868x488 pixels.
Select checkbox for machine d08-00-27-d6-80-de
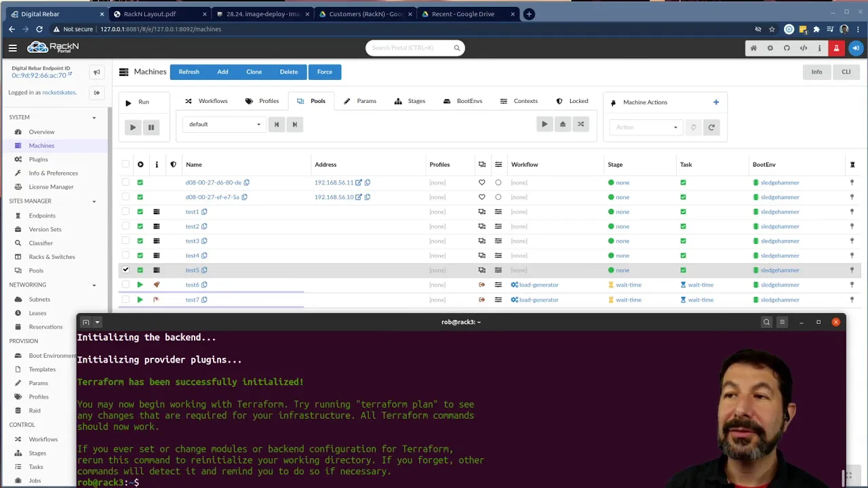(x=125, y=183)
